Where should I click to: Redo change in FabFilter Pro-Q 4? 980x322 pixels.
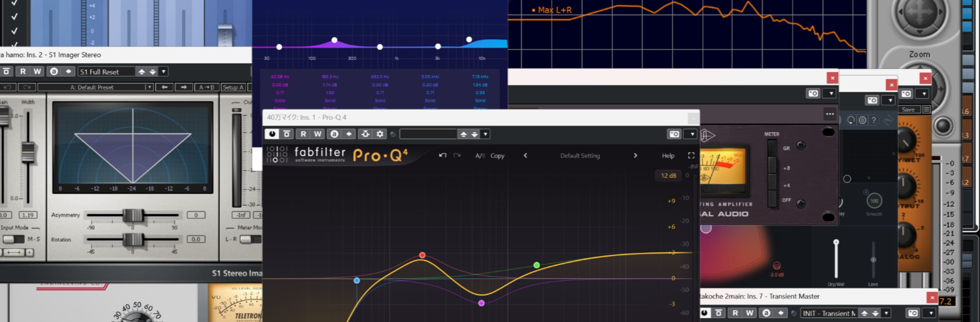click(x=457, y=155)
